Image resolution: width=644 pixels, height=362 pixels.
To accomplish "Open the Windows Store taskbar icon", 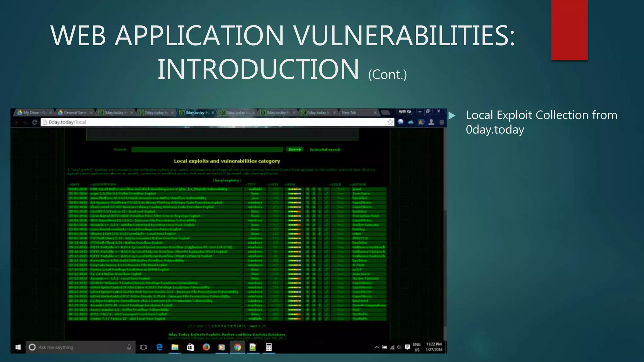I will pos(190,347).
